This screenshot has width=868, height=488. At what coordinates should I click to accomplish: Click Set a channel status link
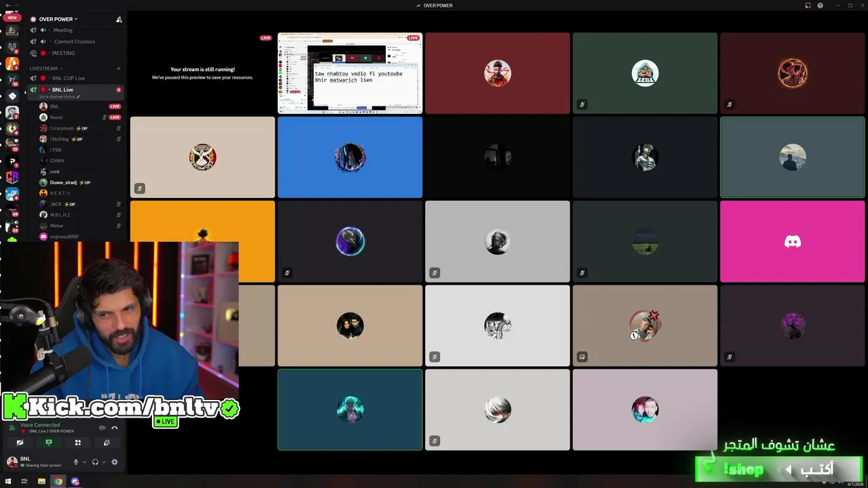(x=57, y=97)
